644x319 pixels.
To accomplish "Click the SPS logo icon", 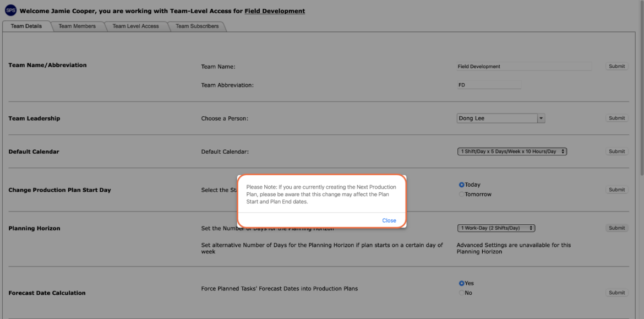I will 10,10.
